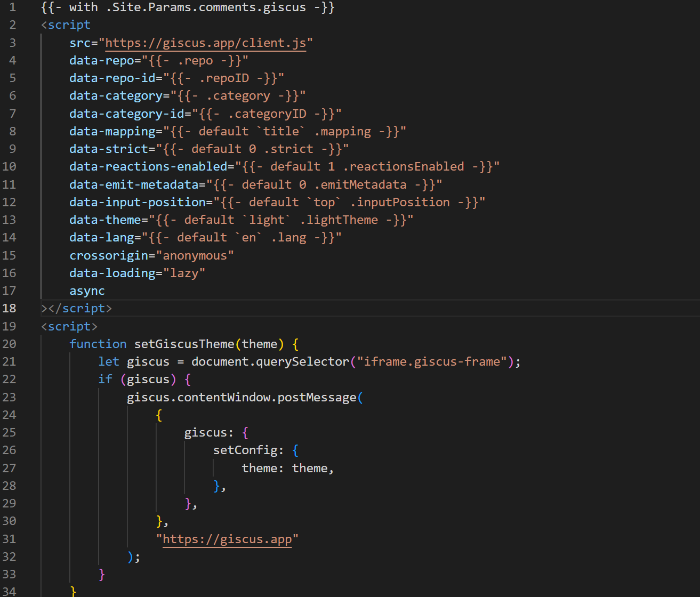700x597 pixels.
Task: Click line number 31 in gutter
Action: (9, 539)
